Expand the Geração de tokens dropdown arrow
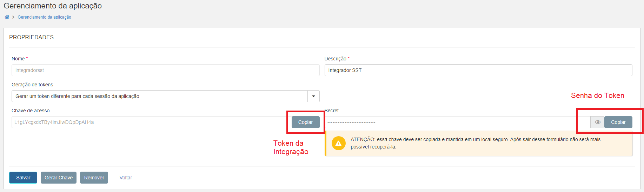Image resolution: width=644 pixels, height=192 pixels. pos(313,96)
